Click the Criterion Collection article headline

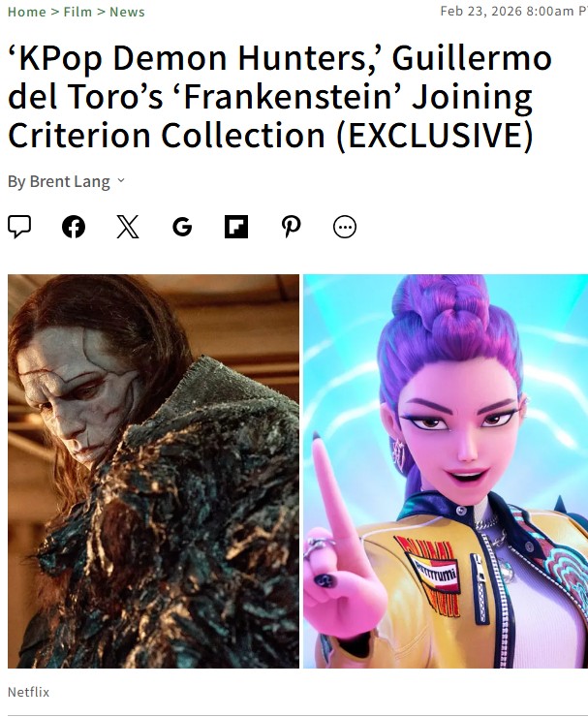point(280,97)
